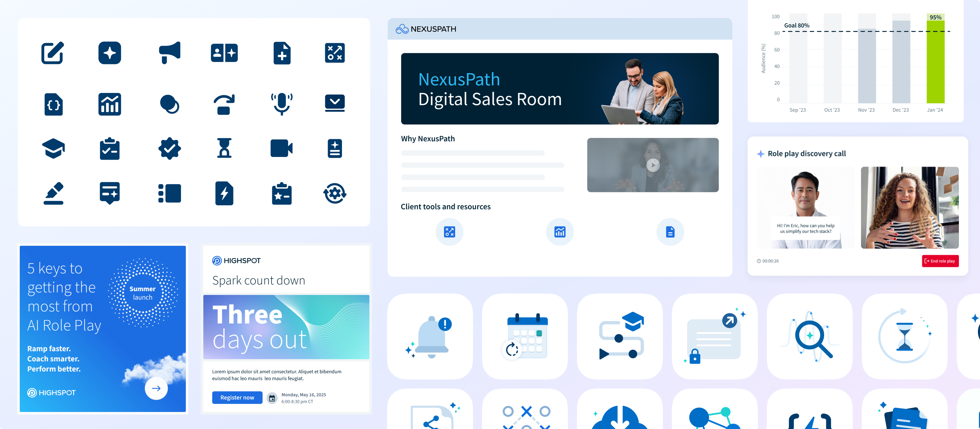
Task: Click the arrow button on AI Role Play card
Action: pyautogui.click(x=156, y=388)
